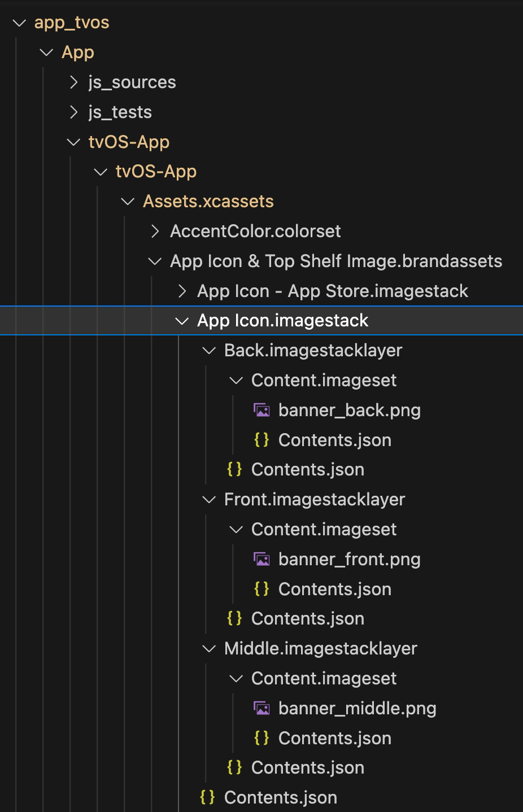Collapse the Middle.imagestacklayer chevron
This screenshot has width=523, height=812.
(x=209, y=649)
